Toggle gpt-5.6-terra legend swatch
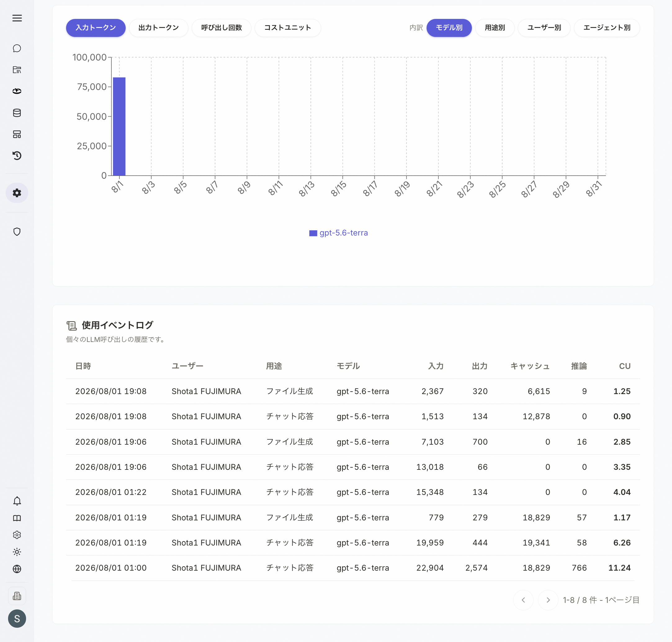 pos(313,233)
